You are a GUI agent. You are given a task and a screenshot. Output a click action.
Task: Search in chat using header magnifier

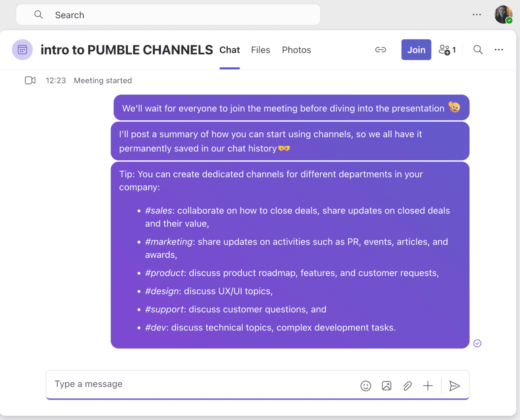tap(478, 50)
